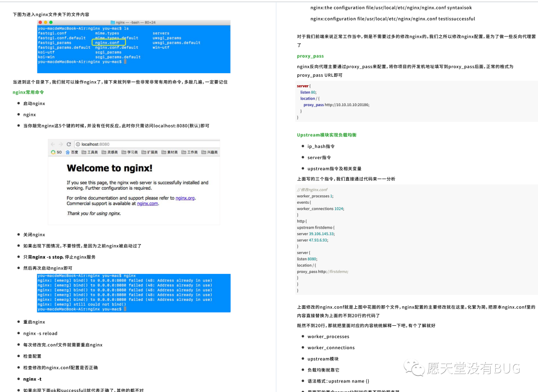The width and height of the screenshot is (538, 392).
Task: Click the browser forward arrow icon
Action: click(61, 144)
